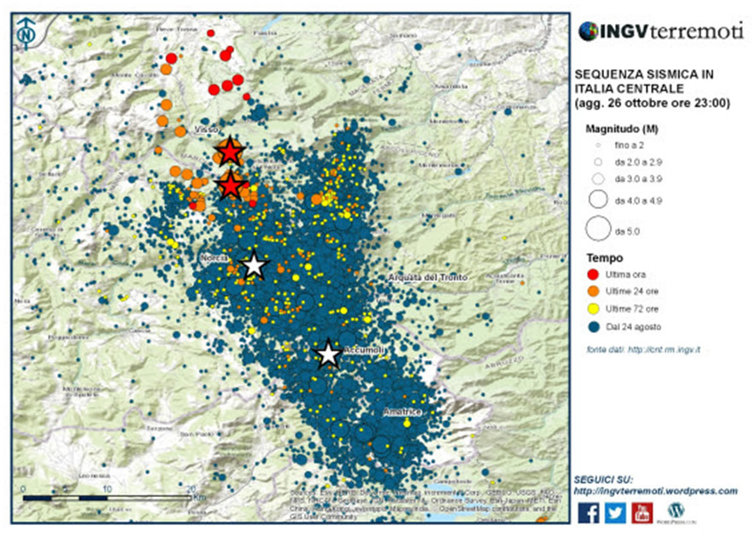The width and height of the screenshot is (756, 537).
Task: Click the white star beside Norcia
Action: click(254, 266)
